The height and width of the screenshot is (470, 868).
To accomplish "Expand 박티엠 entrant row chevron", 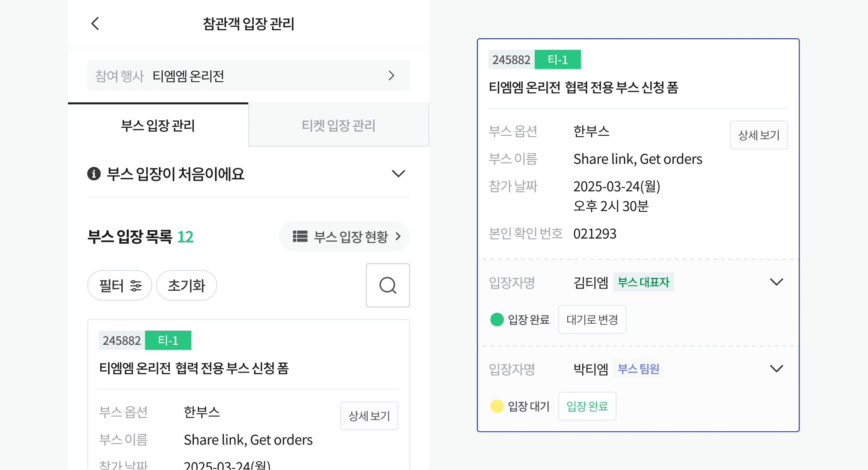I will coord(777,369).
